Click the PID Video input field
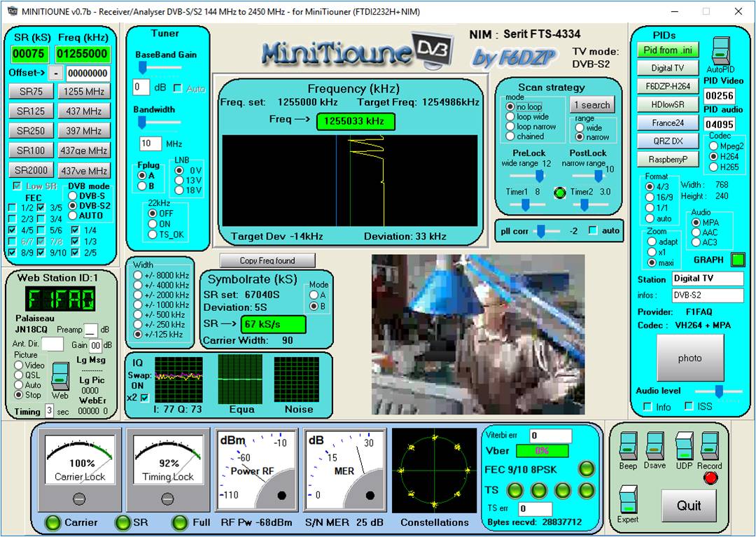Viewport: 756px width, 537px height. tap(719, 96)
